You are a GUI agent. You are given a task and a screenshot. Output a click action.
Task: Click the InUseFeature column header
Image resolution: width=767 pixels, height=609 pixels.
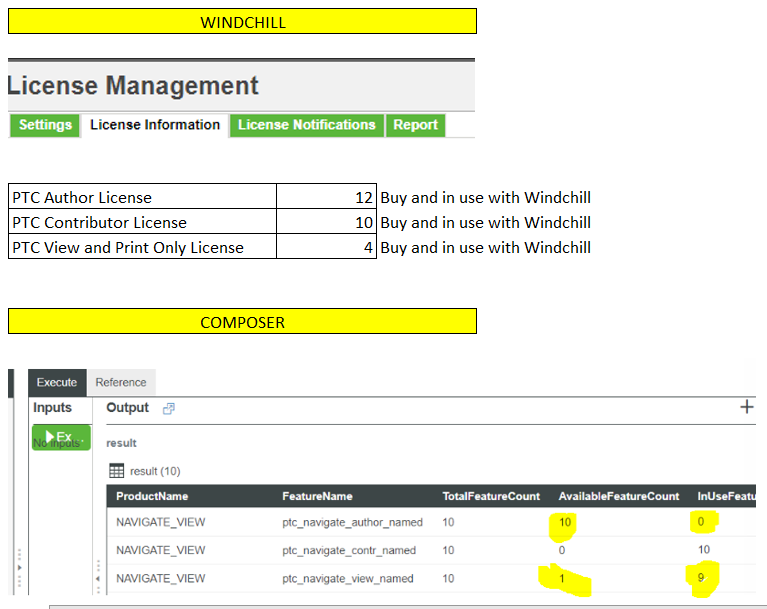(x=726, y=496)
